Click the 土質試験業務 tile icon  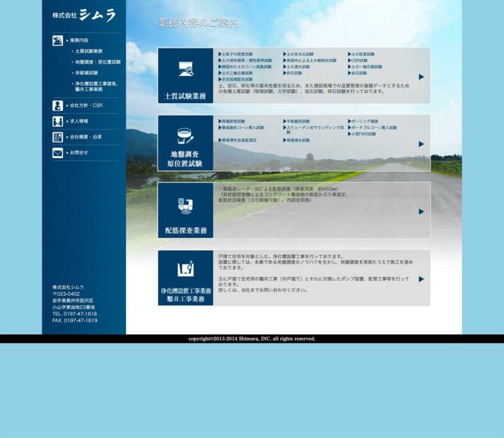(x=185, y=69)
